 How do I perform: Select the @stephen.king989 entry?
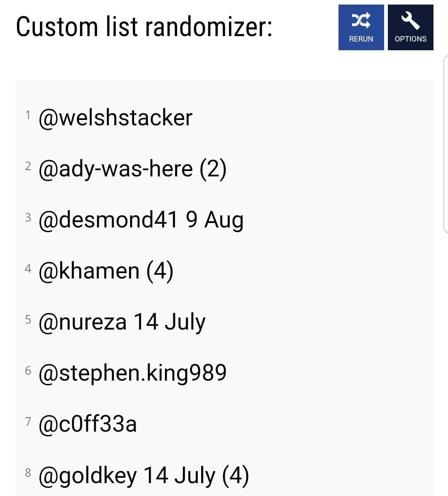[x=132, y=373]
